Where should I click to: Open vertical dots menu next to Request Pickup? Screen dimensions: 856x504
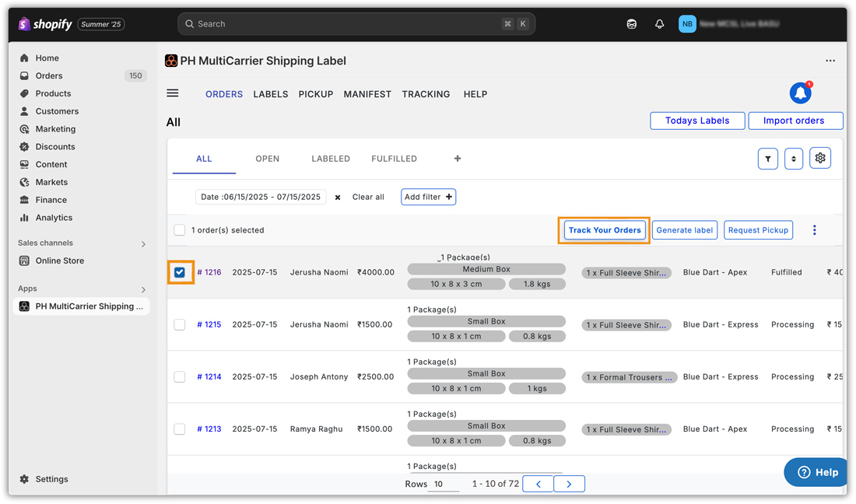815,230
